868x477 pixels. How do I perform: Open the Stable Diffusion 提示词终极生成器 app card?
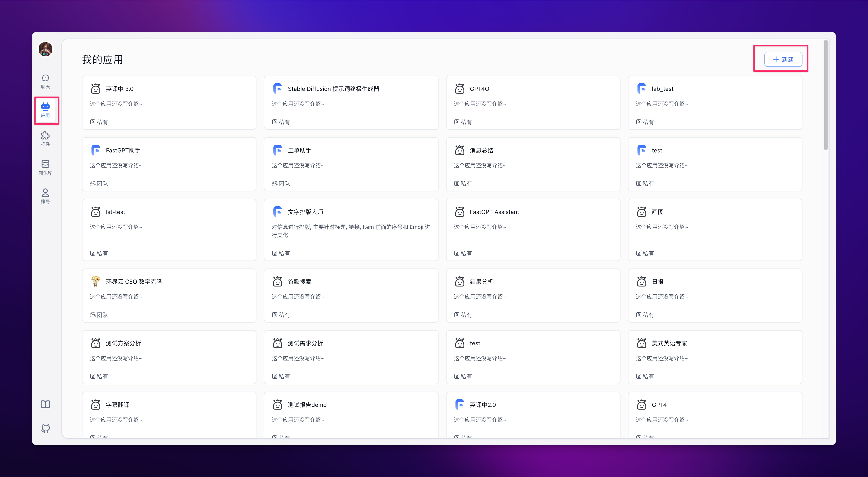coord(350,102)
